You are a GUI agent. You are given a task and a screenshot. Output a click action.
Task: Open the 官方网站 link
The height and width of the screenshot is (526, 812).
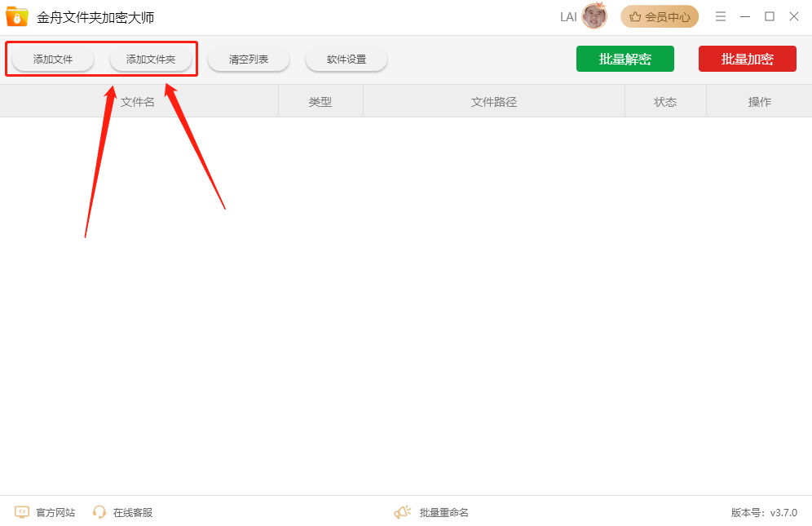pos(55,512)
